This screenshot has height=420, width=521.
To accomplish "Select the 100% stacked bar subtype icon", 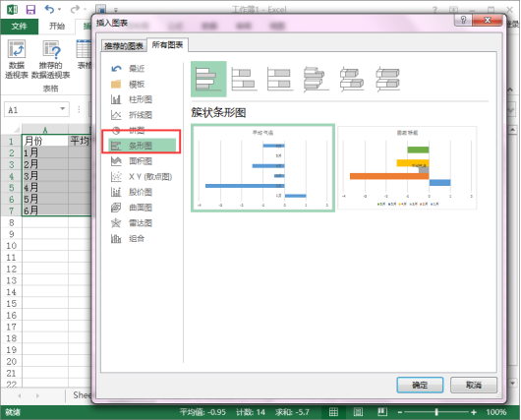I will pyautogui.click(x=280, y=79).
